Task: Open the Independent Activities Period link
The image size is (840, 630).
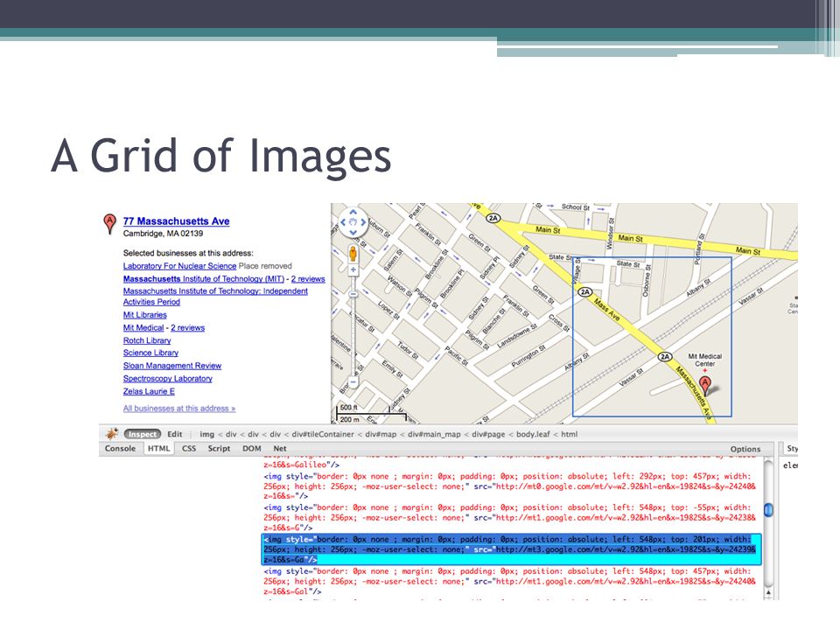Action: click(215, 297)
